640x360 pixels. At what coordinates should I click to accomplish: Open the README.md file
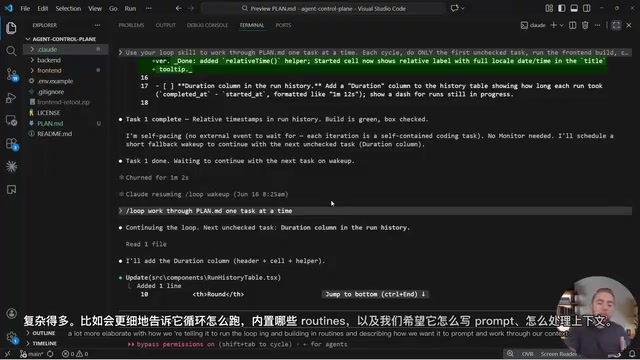click(x=54, y=134)
